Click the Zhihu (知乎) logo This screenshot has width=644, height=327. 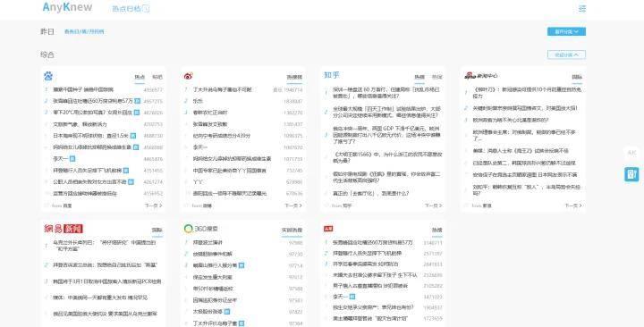[332, 75]
